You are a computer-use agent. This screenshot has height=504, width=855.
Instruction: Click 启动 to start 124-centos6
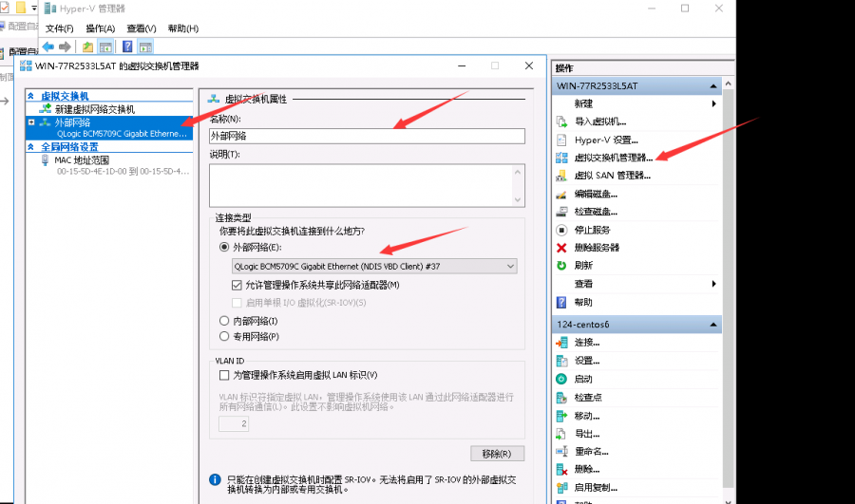click(583, 379)
